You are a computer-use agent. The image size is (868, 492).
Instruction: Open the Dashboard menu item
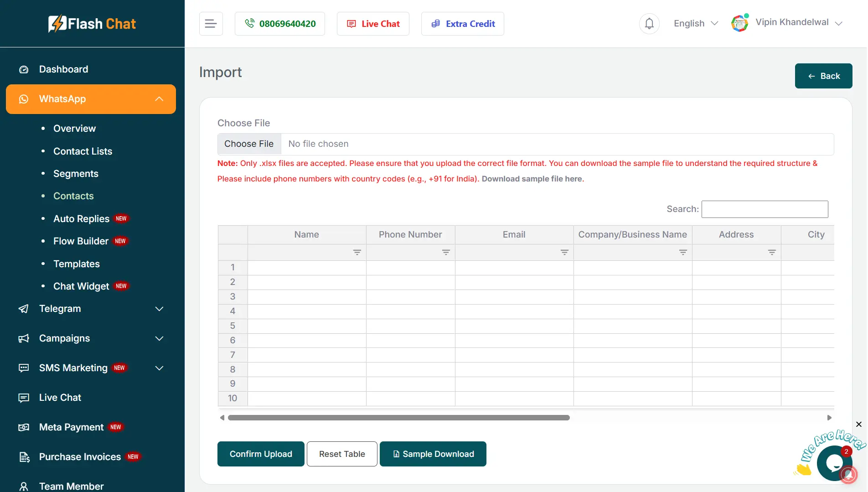pos(63,69)
